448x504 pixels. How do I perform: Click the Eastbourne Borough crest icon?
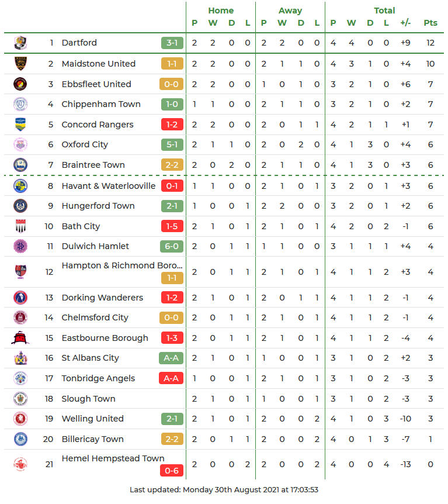point(20,338)
